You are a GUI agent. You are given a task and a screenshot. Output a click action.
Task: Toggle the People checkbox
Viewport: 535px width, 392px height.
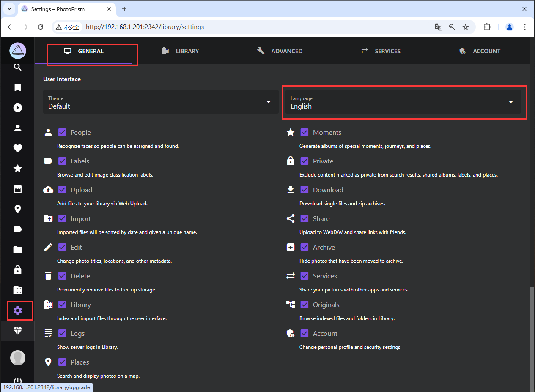click(62, 132)
